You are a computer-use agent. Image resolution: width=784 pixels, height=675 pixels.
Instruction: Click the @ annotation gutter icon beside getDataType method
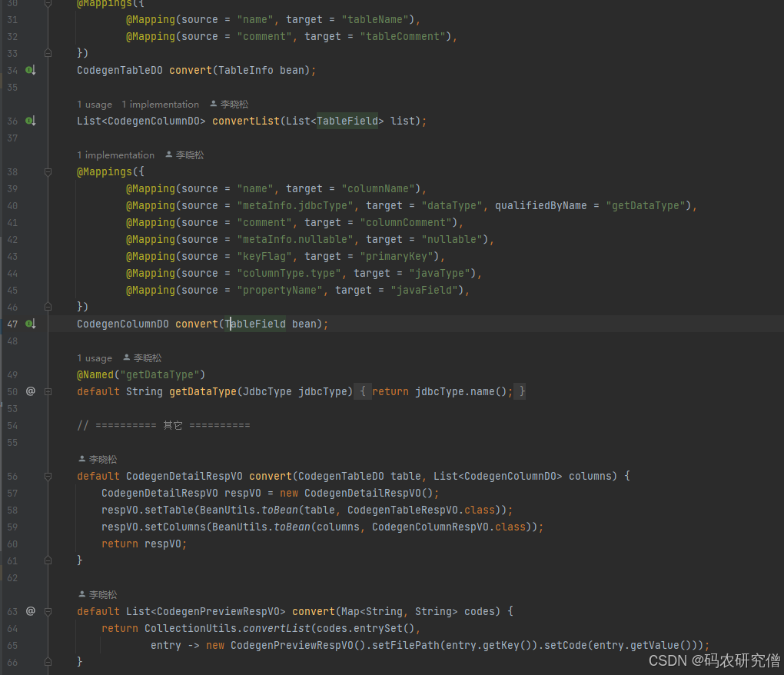click(31, 391)
